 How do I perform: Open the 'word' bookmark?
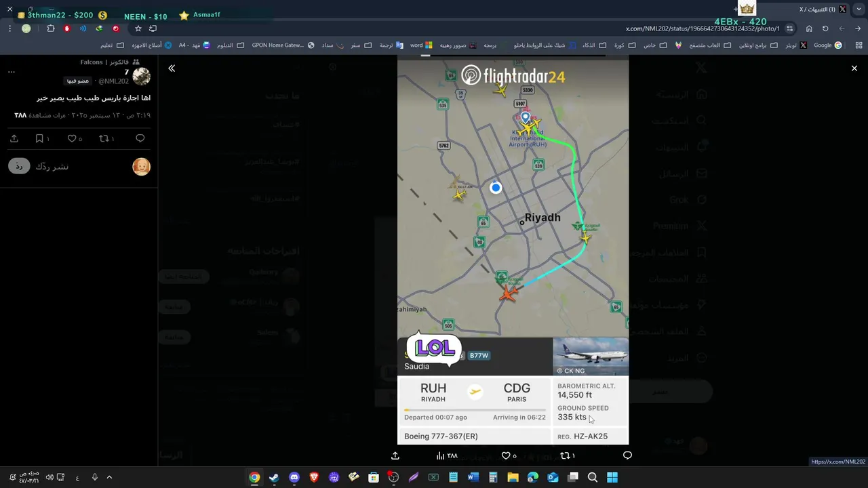[x=421, y=45]
